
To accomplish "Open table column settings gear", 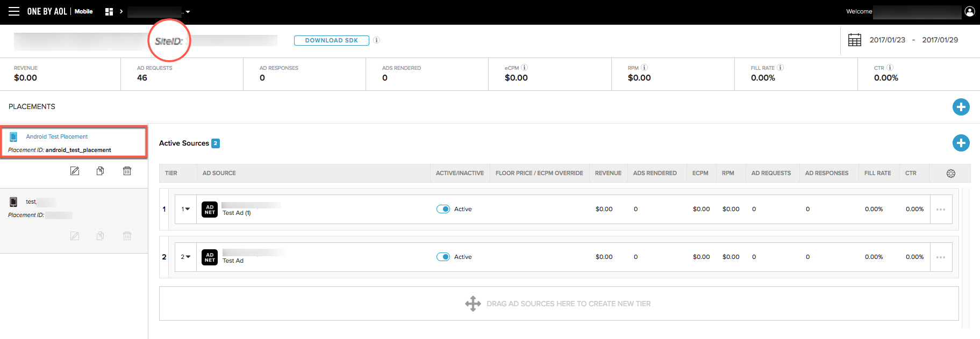I will pyautogui.click(x=951, y=174).
